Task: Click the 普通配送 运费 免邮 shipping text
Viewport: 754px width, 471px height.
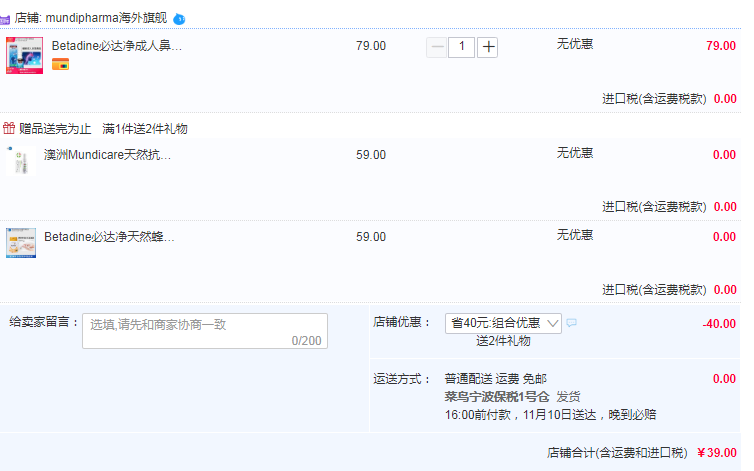Action: point(496,379)
